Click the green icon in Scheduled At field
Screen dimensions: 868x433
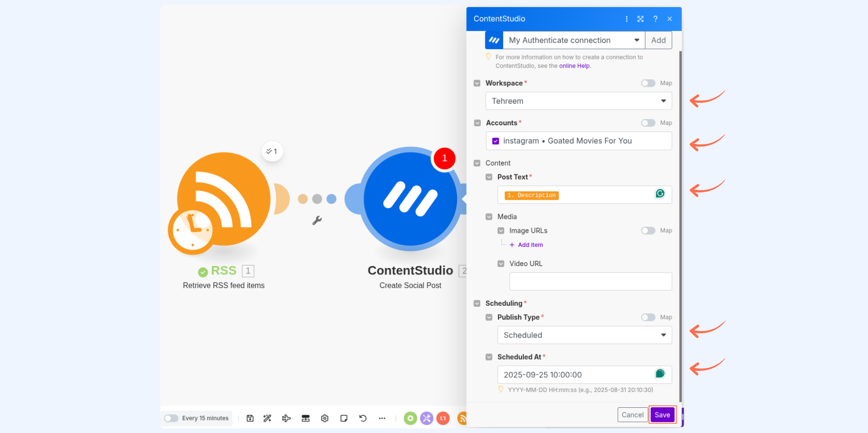click(660, 373)
